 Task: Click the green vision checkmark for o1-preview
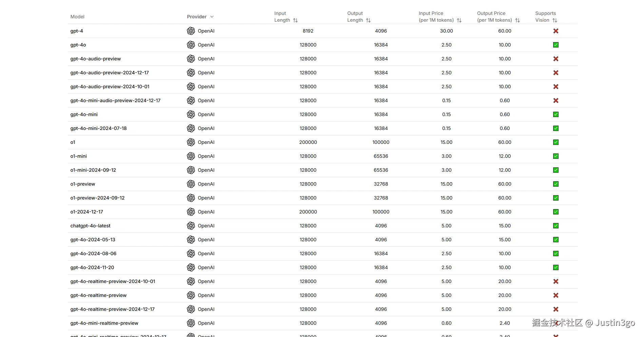coord(556,184)
